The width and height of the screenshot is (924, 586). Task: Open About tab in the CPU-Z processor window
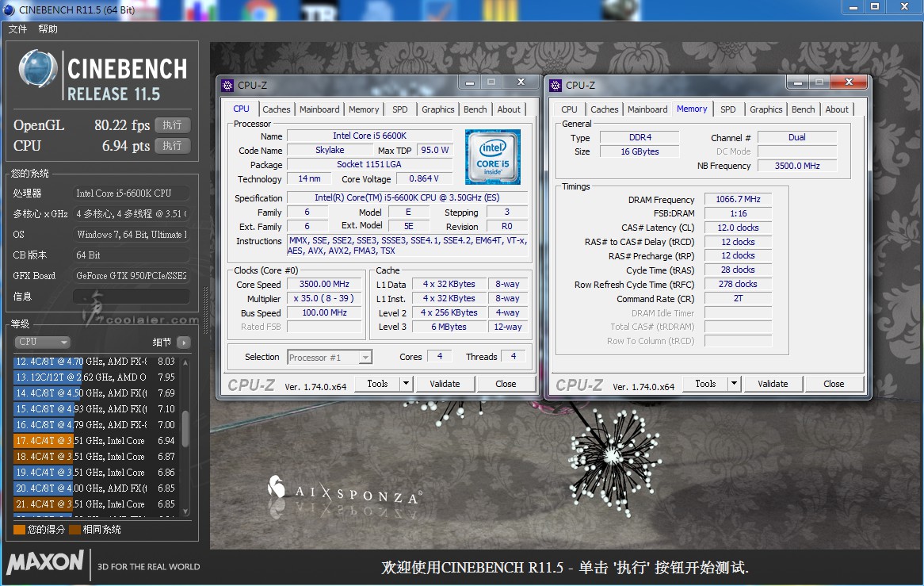coord(509,109)
